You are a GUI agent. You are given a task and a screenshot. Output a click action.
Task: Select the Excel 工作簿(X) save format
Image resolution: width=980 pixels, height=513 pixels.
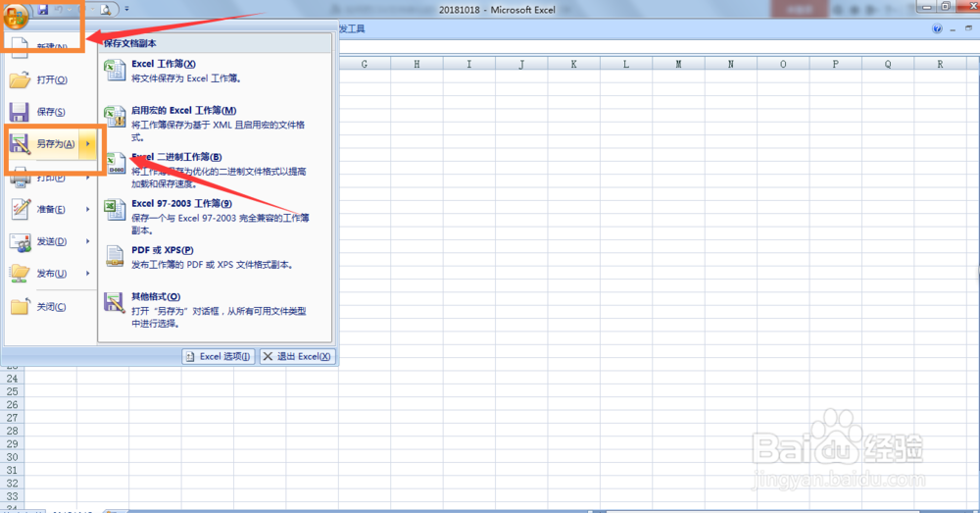(216, 71)
